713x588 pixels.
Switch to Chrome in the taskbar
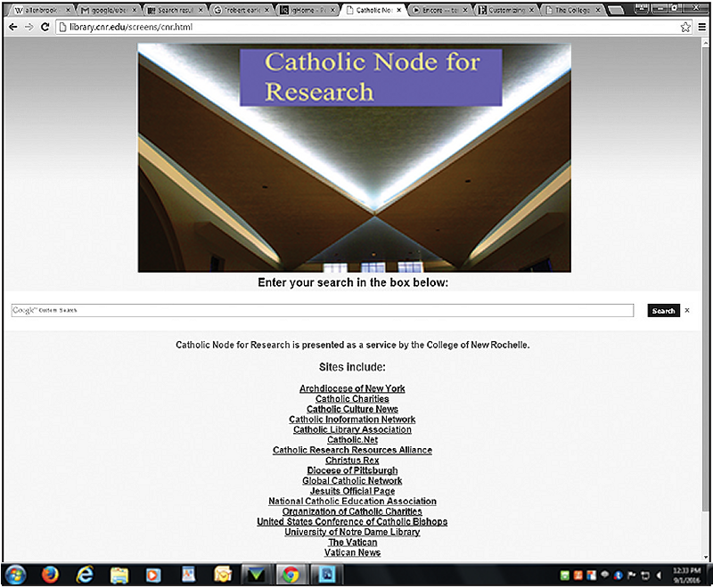coord(291,576)
